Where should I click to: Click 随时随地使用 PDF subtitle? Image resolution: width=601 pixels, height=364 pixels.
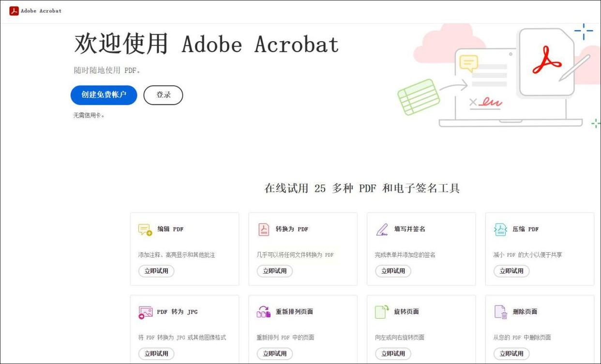click(x=107, y=71)
